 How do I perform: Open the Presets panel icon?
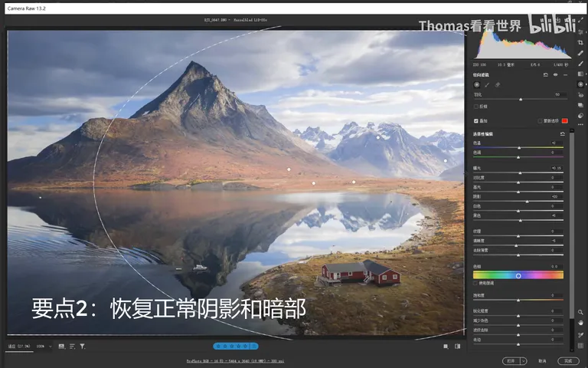click(x=580, y=116)
